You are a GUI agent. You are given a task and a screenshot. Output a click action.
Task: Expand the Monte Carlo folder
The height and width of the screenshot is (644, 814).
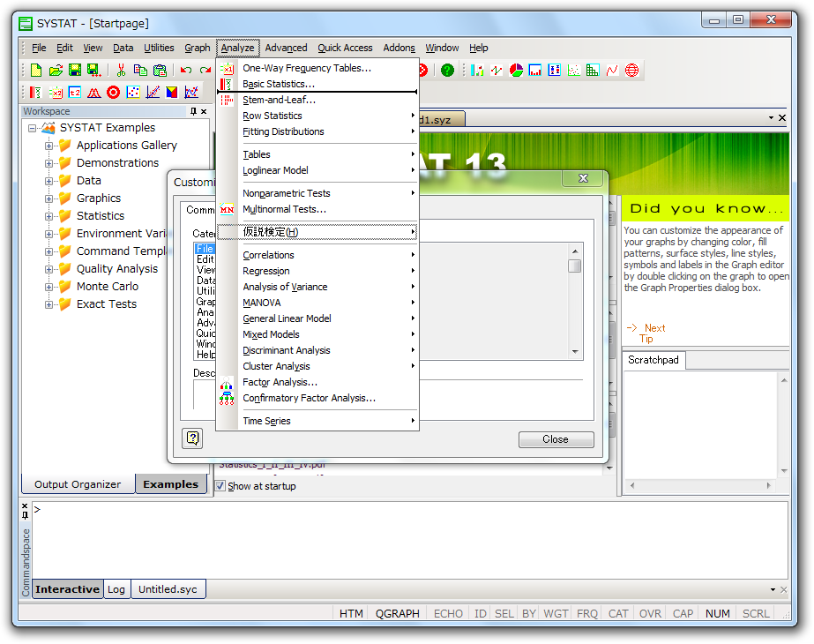point(49,288)
